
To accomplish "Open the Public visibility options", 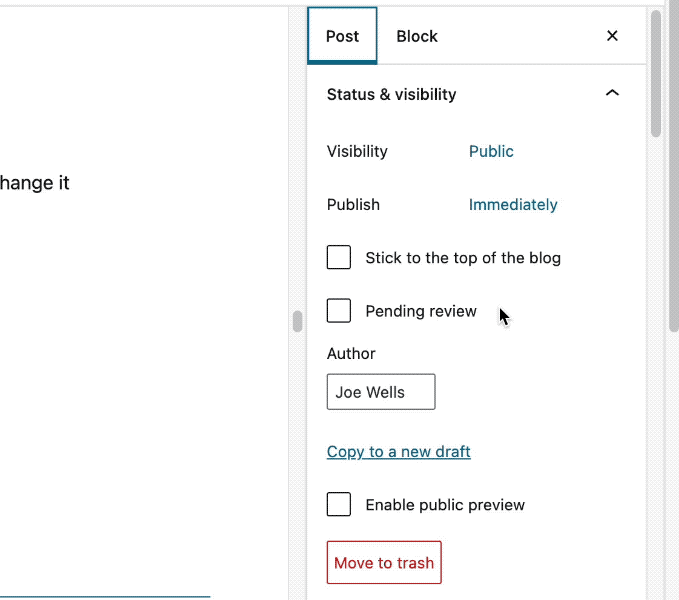I will pos(491,152).
